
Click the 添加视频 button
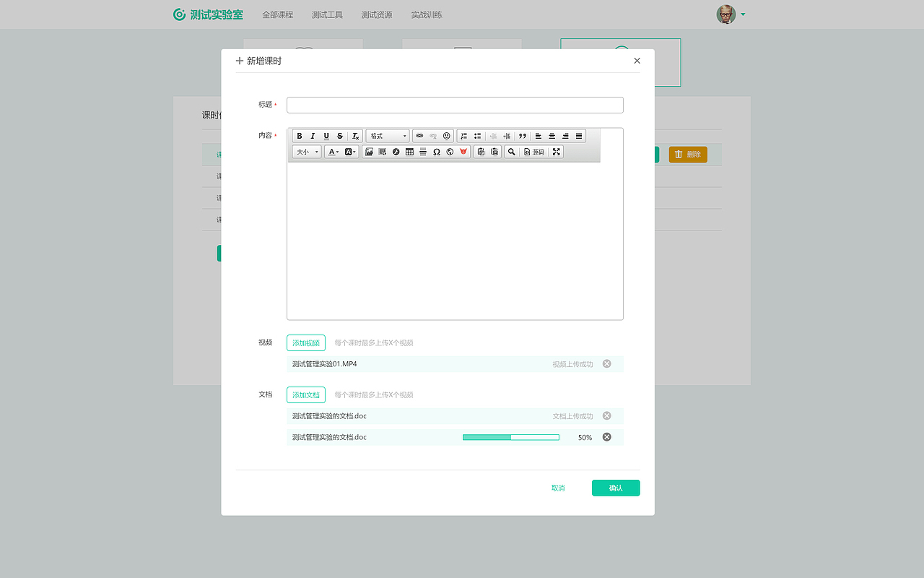[306, 343]
